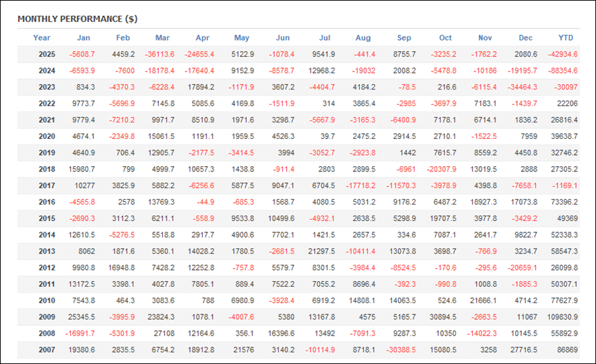This screenshot has width=596, height=364.
Task: Select the 2016 year row label
Action: 46,202
